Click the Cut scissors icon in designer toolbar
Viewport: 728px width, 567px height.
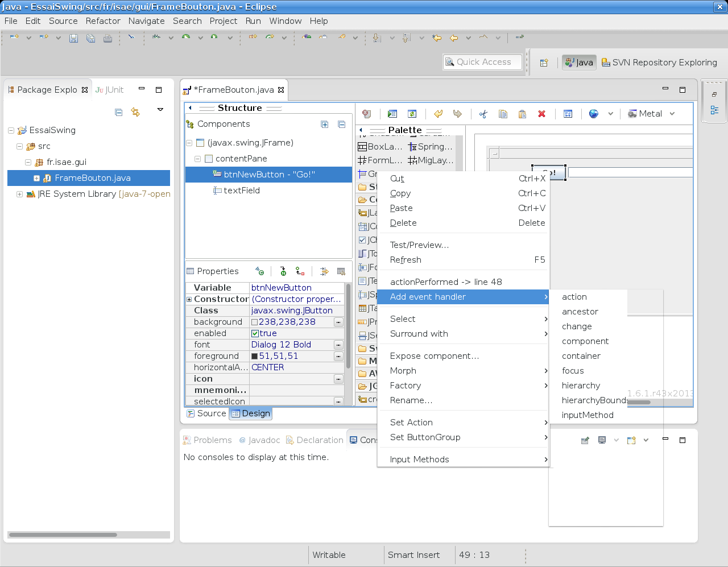tap(483, 114)
